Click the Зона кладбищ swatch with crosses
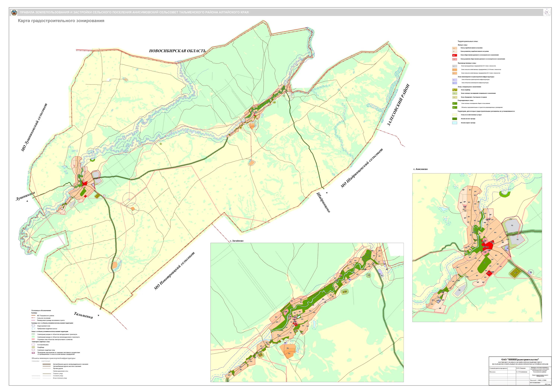This screenshot has width=559, height=392. point(455,90)
